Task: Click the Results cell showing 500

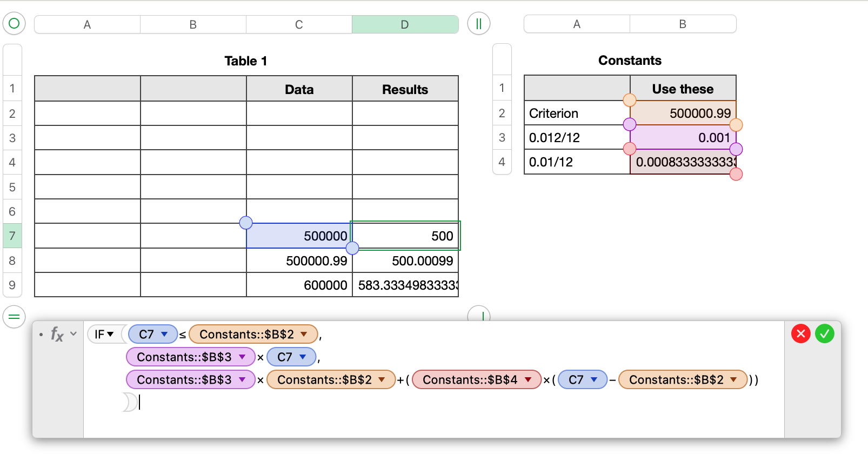Action: click(x=405, y=236)
